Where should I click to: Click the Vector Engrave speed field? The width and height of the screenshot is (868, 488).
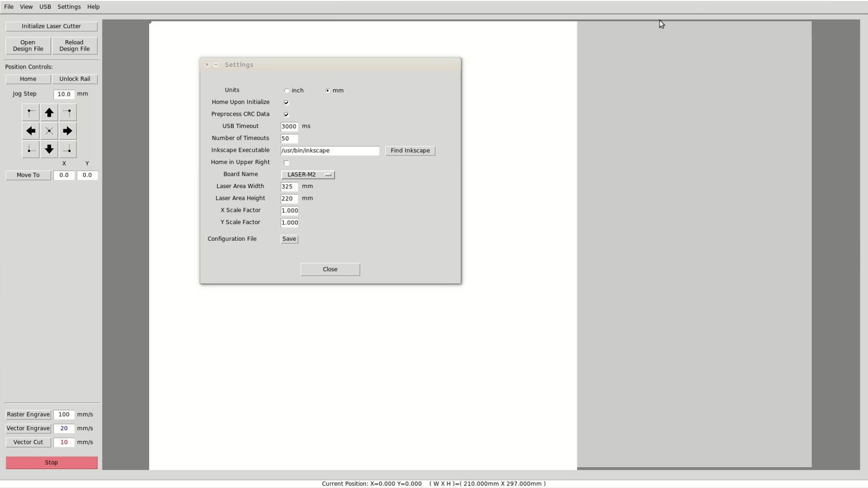(x=64, y=429)
